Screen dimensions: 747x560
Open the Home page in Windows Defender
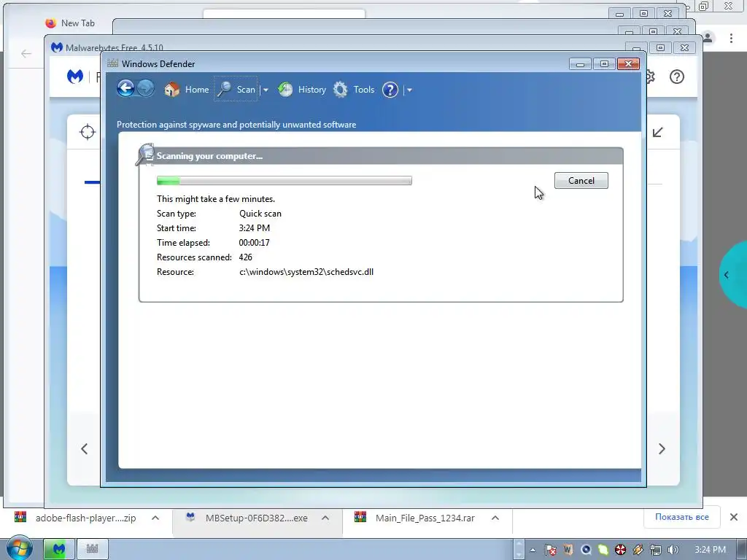186,90
